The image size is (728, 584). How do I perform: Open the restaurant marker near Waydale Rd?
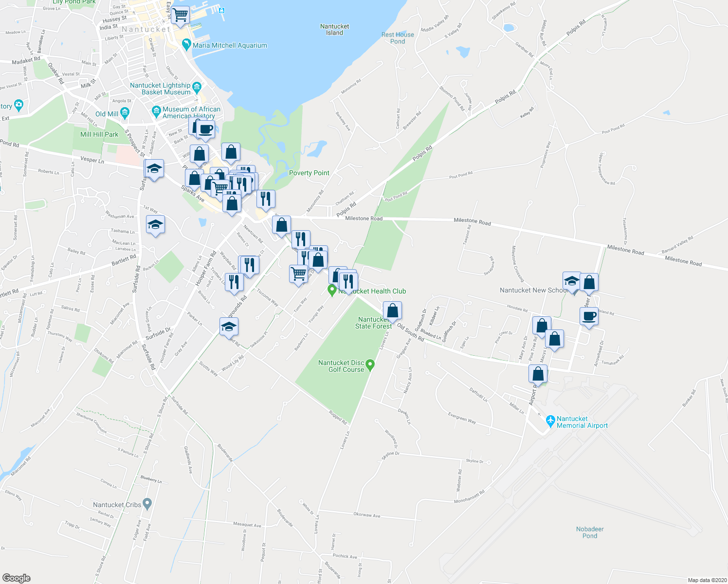[x=250, y=266]
